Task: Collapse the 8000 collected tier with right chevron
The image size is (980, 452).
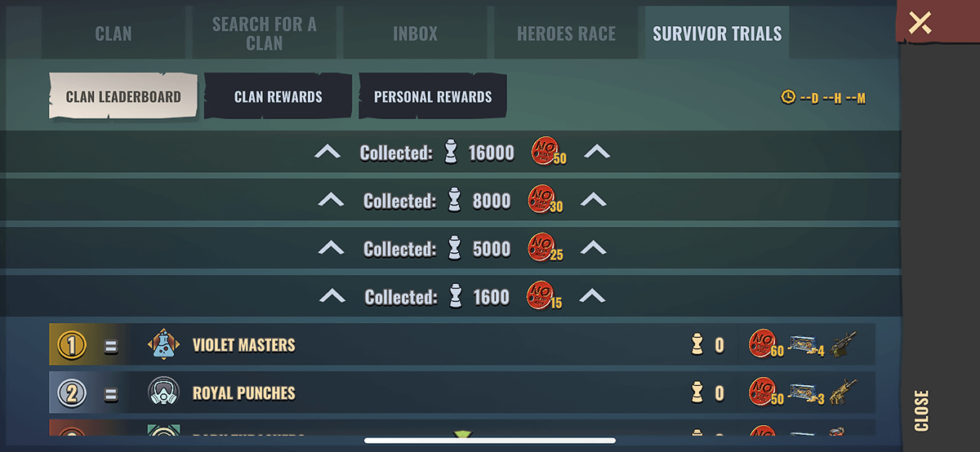Action: 593,200
